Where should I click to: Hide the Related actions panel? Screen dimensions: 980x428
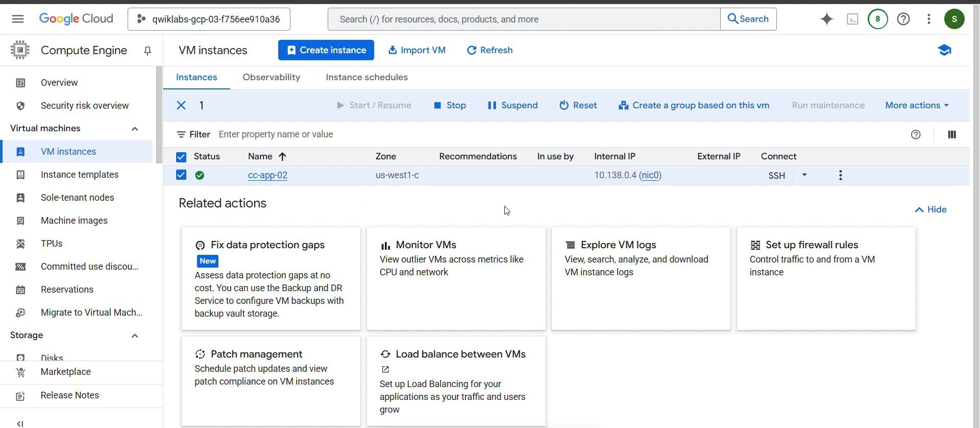(930, 209)
